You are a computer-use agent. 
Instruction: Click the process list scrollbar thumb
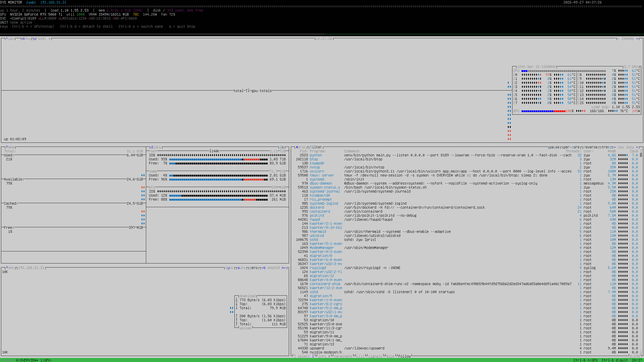(641, 155)
